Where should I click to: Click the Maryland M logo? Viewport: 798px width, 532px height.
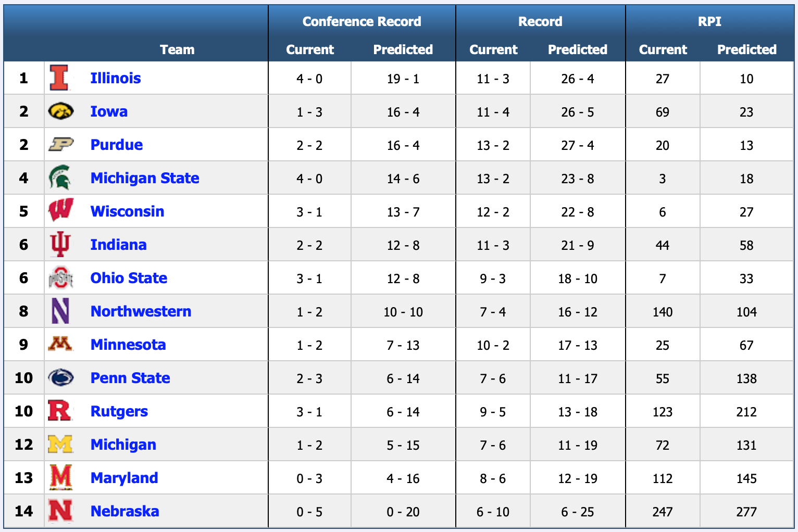tap(60, 477)
